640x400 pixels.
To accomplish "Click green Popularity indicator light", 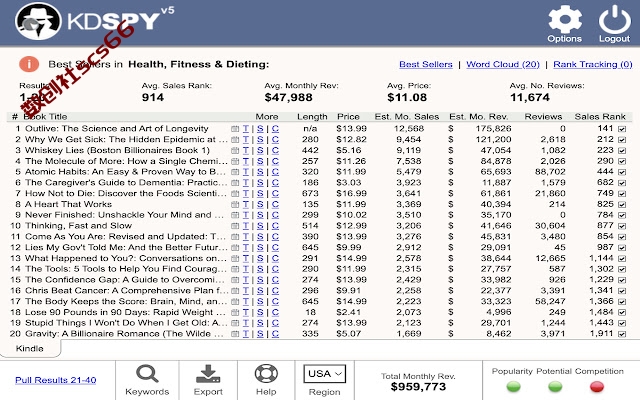I will point(513,386).
